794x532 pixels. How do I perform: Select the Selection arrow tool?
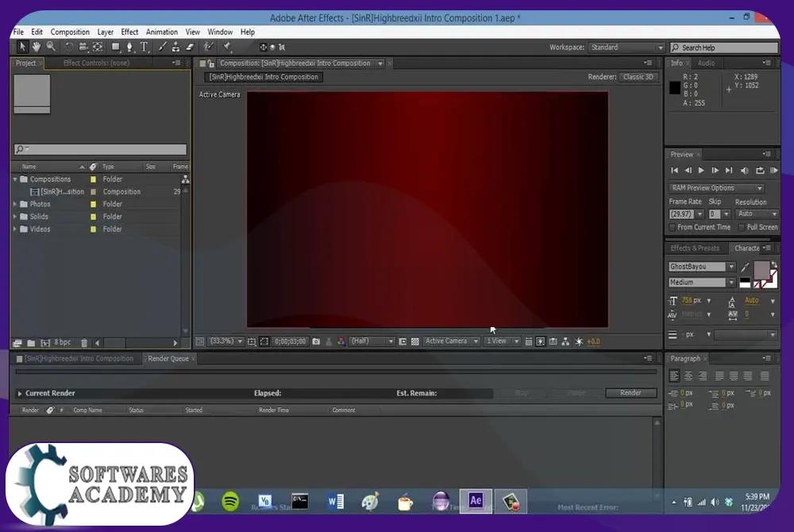[21, 47]
